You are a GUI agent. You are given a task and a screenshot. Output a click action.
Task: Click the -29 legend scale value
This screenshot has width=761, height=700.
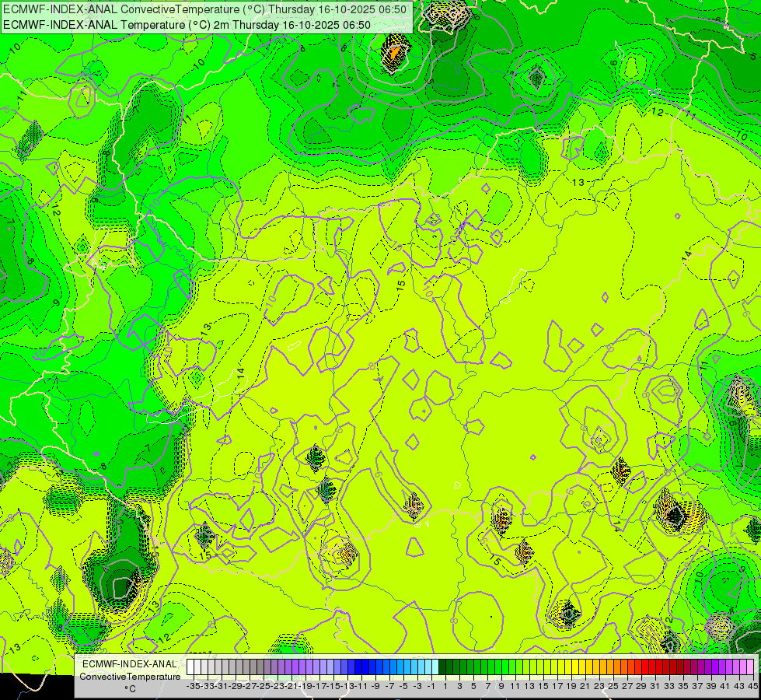coord(236,687)
